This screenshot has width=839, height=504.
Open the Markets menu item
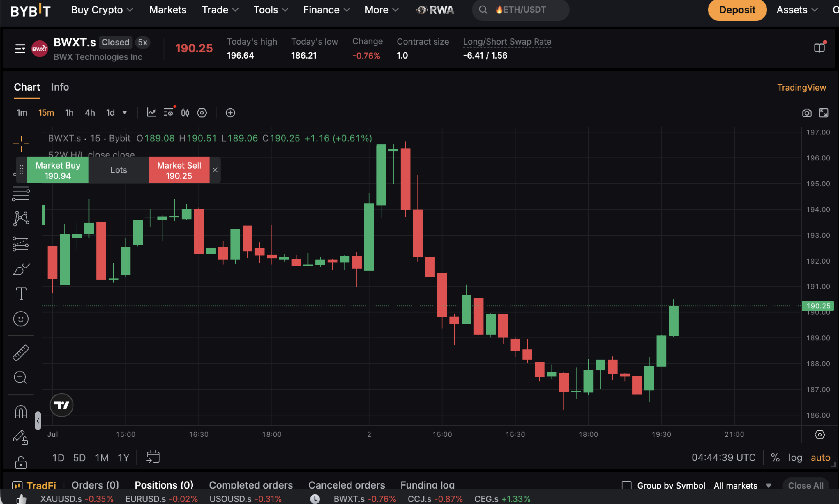click(x=168, y=10)
